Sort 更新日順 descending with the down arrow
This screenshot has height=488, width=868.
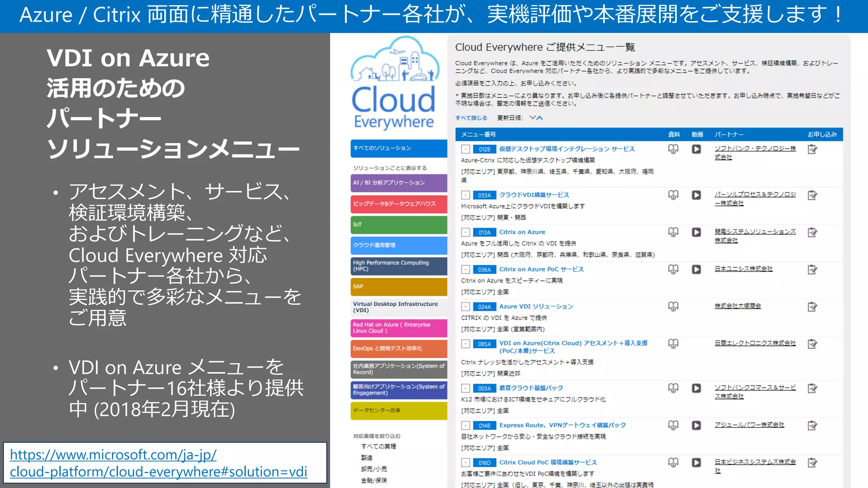[533, 118]
